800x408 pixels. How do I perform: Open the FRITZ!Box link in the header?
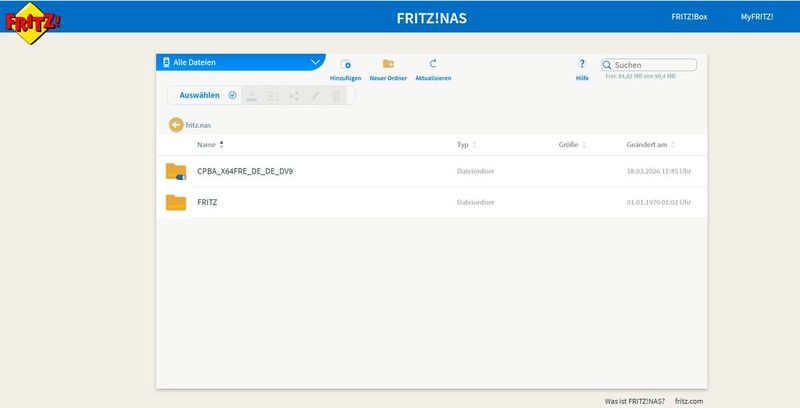coord(689,17)
